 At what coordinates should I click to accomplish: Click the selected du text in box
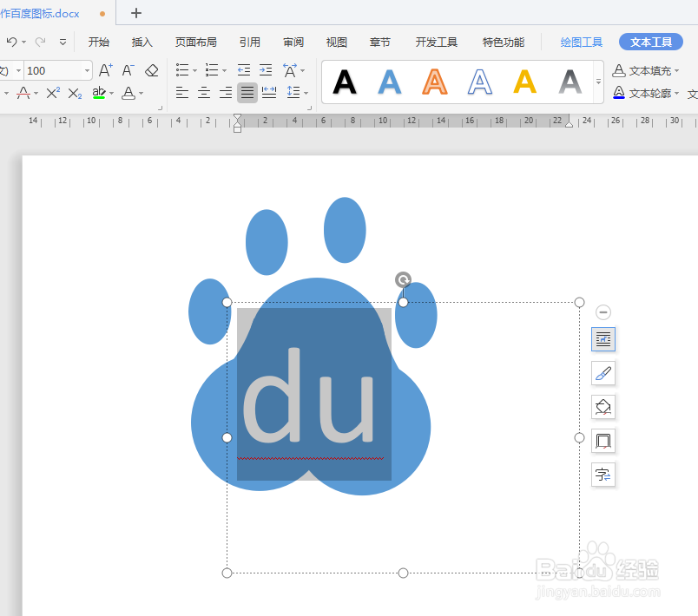tap(308, 395)
